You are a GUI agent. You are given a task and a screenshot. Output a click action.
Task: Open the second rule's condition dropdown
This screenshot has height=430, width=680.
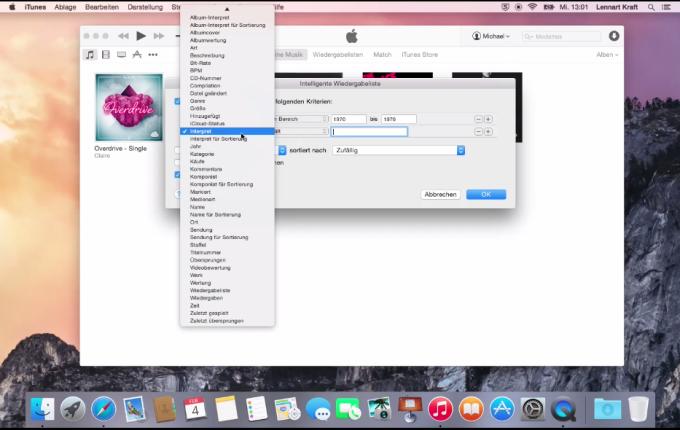click(x=301, y=131)
